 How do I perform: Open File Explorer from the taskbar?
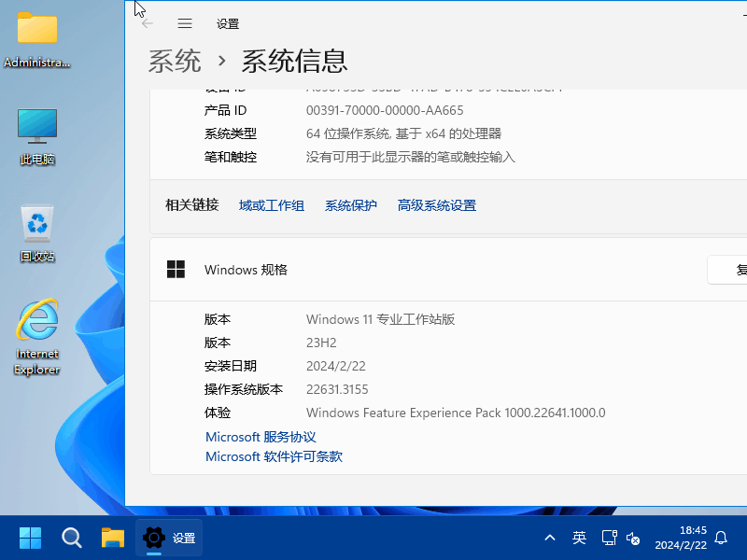[113, 539]
